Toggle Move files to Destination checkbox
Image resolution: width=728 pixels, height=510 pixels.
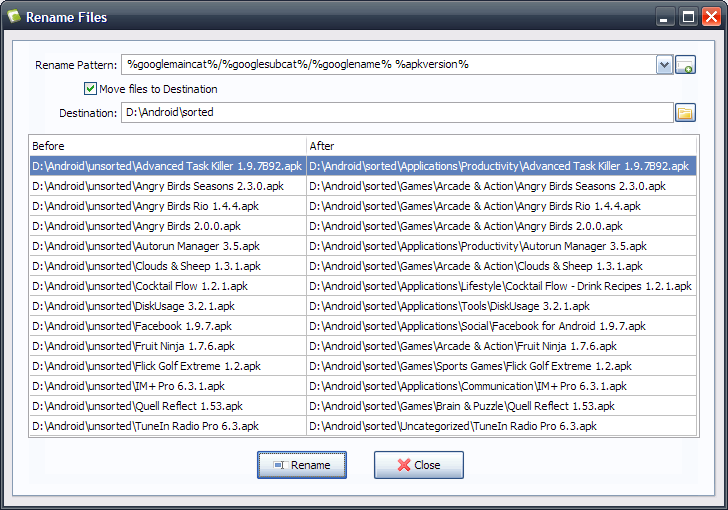coord(90,89)
